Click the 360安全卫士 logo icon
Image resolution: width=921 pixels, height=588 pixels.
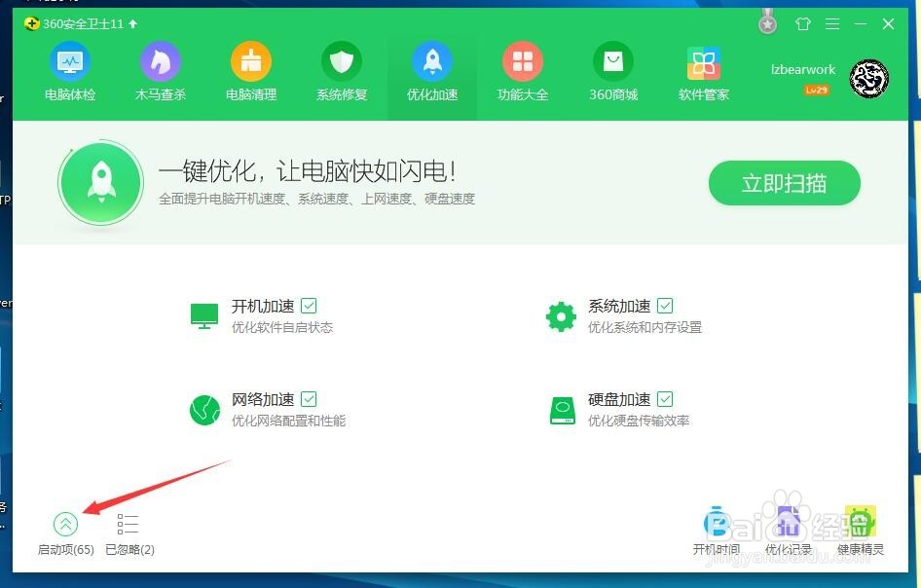pyautogui.click(x=32, y=23)
